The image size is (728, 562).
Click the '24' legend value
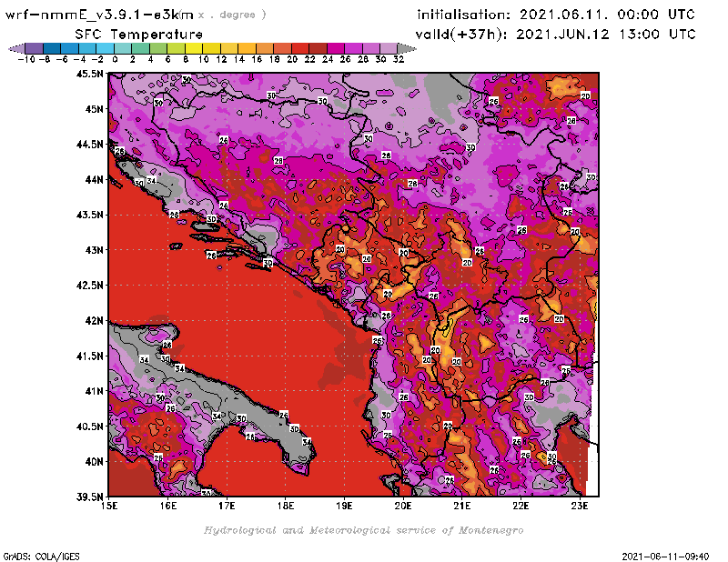tap(328, 59)
